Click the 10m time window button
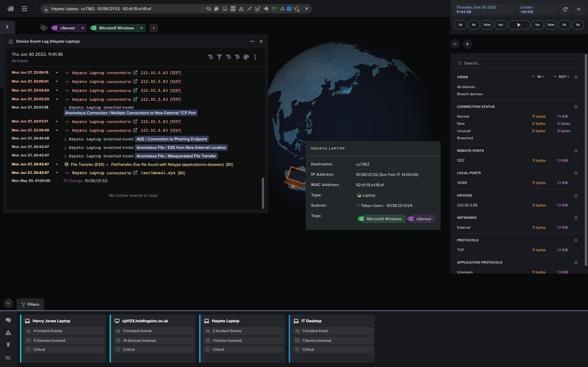The image size is (588, 367). tap(487, 25)
